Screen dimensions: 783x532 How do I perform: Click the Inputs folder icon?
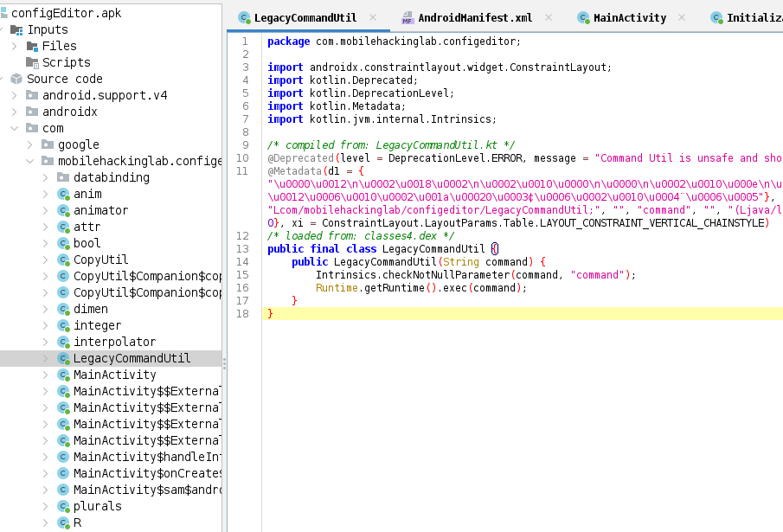[16, 29]
